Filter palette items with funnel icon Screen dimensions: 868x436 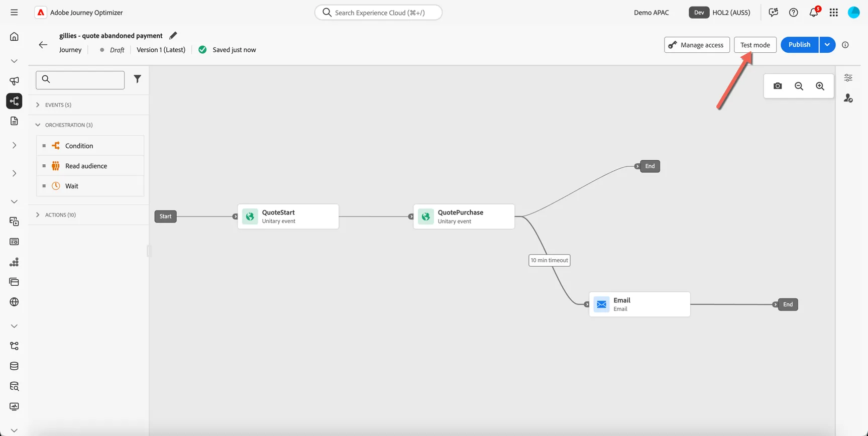(137, 79)
